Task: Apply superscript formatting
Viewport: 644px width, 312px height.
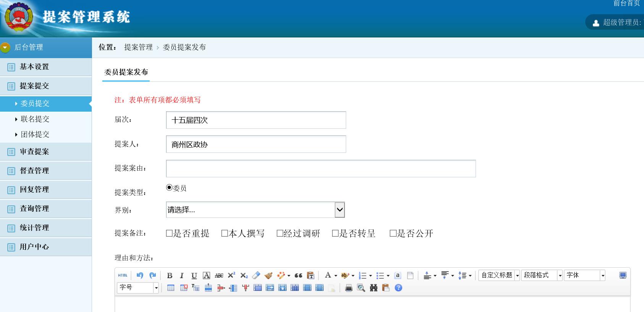Action: tap(231, 275)
